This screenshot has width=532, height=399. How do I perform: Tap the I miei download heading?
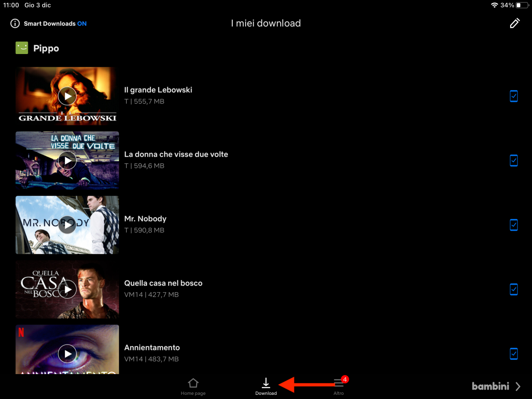point(266,23)
